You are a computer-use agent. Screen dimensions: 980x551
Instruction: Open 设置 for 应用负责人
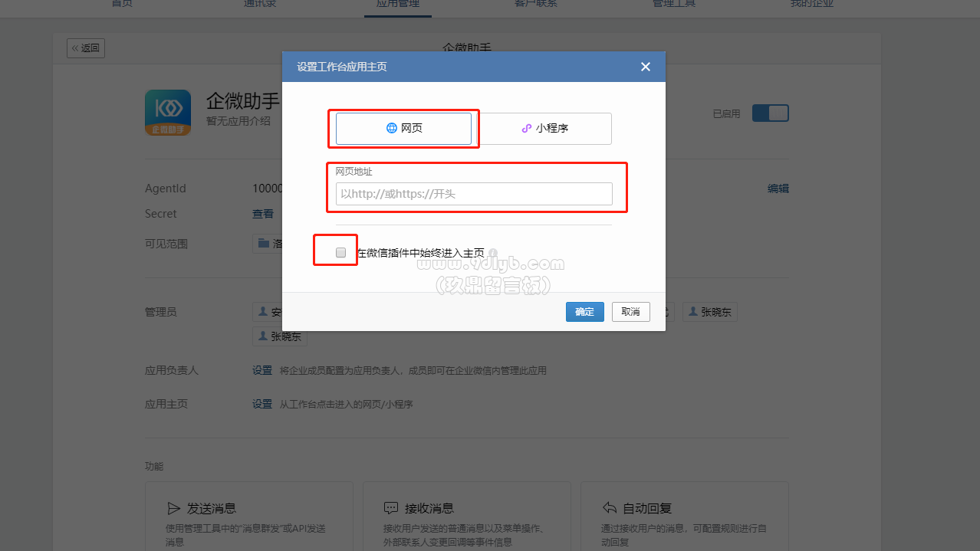[x=262, y=370]
